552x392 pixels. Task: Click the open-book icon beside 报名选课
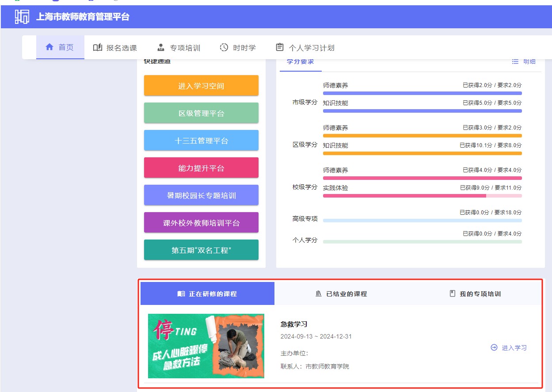coord(98,48)
